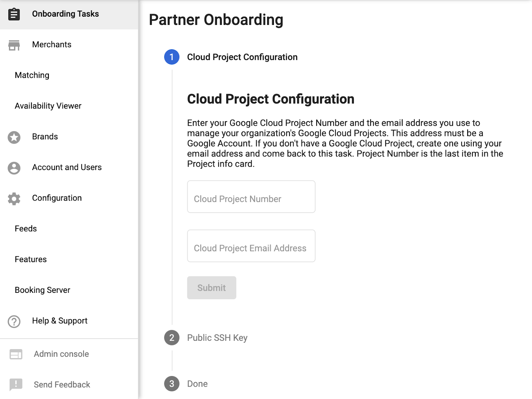
Task: Expand the Public SSH Key step
Action: (x=217, y=338)
